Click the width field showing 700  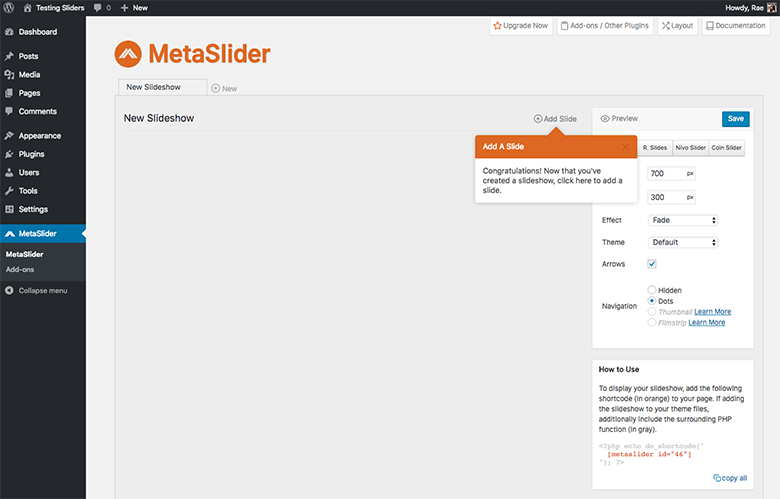click(671, 174)
